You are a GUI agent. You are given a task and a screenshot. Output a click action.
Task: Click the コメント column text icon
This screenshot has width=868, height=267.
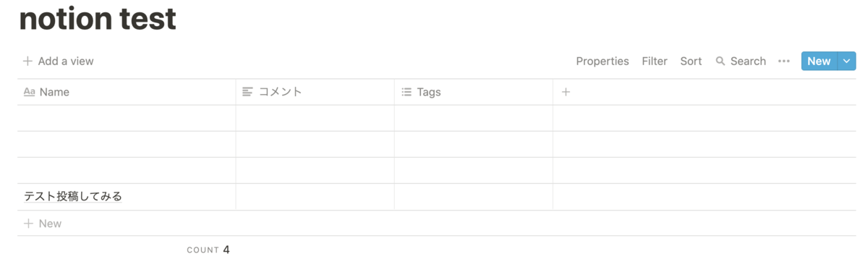coord(247,92)
